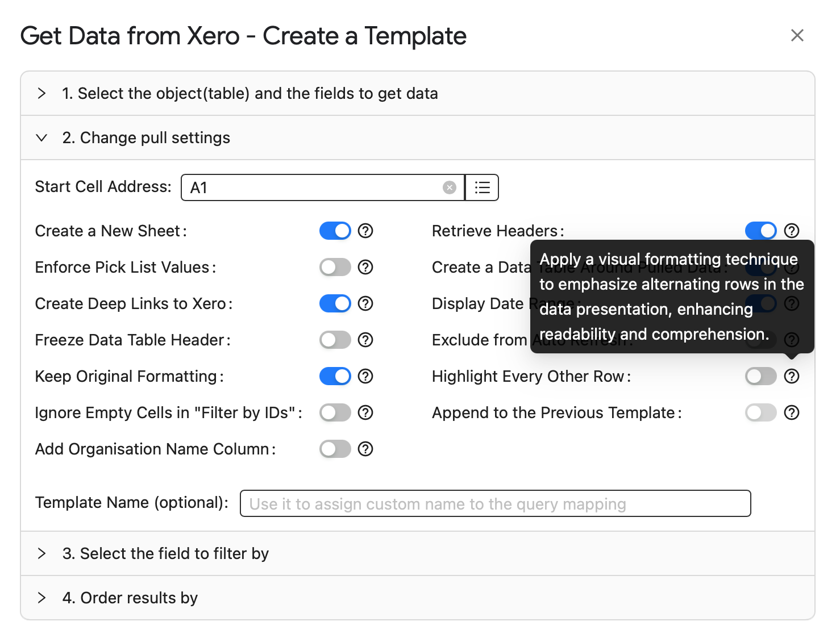Expand step 4 Order results by
The image size is (840, 634).
tap(418, 598)
